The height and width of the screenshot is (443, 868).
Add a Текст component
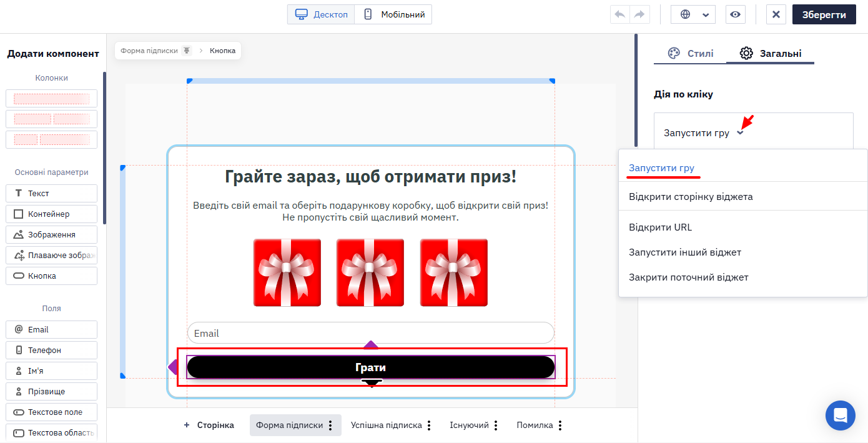coord(51,193)
